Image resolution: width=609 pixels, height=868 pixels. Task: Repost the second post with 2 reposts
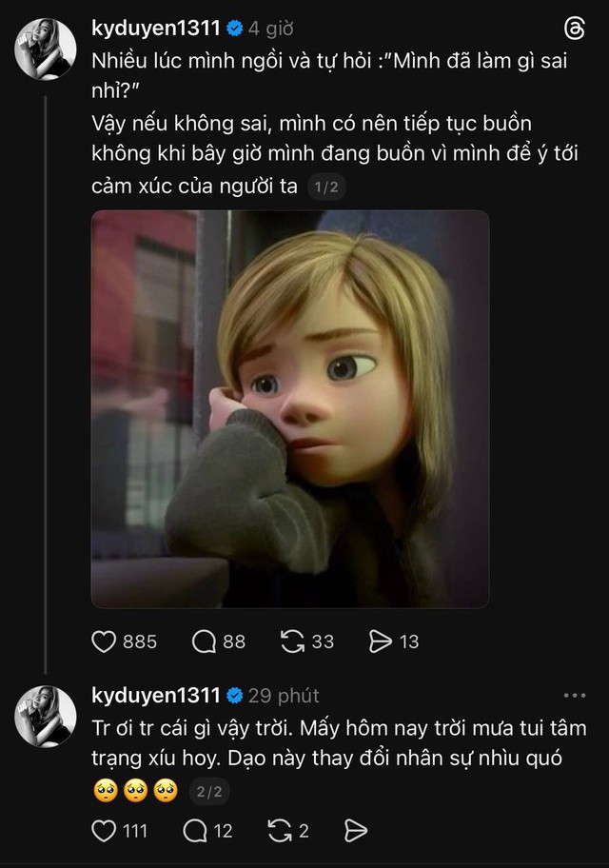click(280, 831)
